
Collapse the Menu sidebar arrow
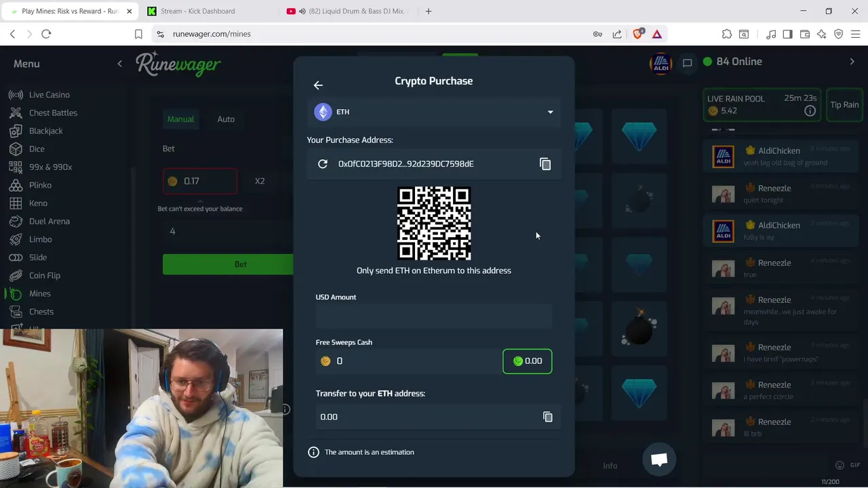[119, 64]
